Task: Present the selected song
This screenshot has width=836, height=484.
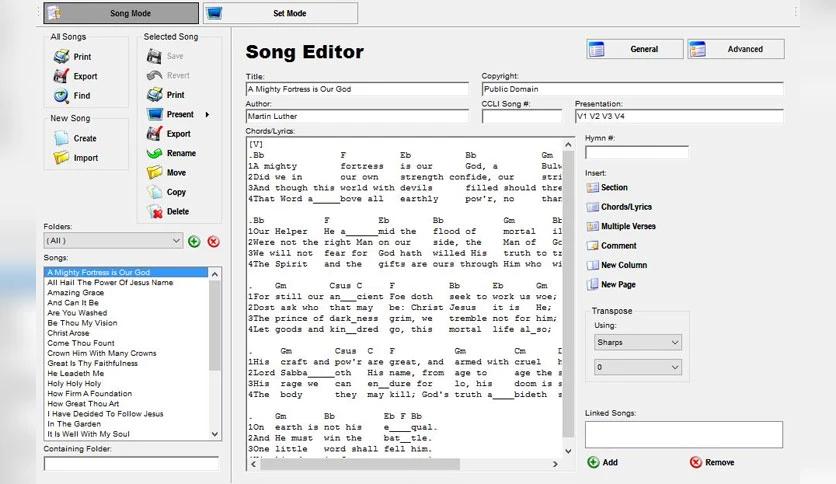Action: (x=170, y=114)
